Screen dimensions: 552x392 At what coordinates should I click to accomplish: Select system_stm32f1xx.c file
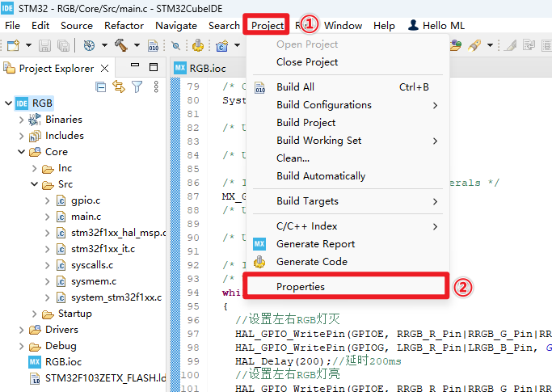(x=116, y=297)
